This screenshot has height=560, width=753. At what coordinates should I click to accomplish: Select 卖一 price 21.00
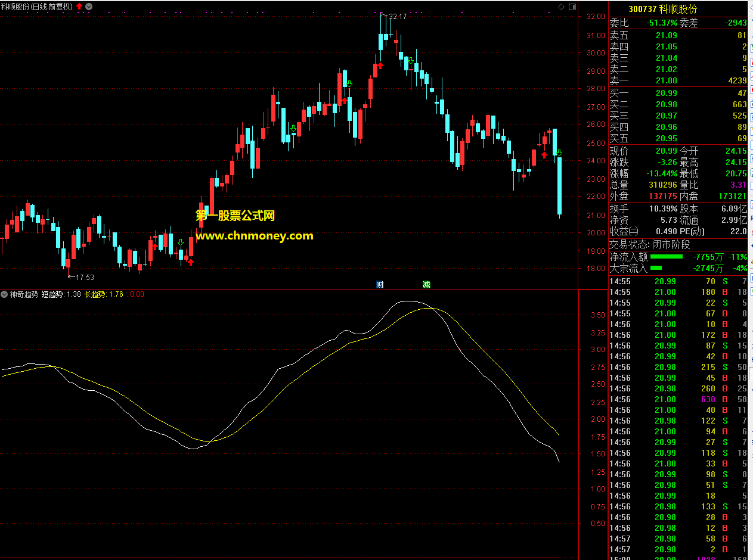(667, 80)
